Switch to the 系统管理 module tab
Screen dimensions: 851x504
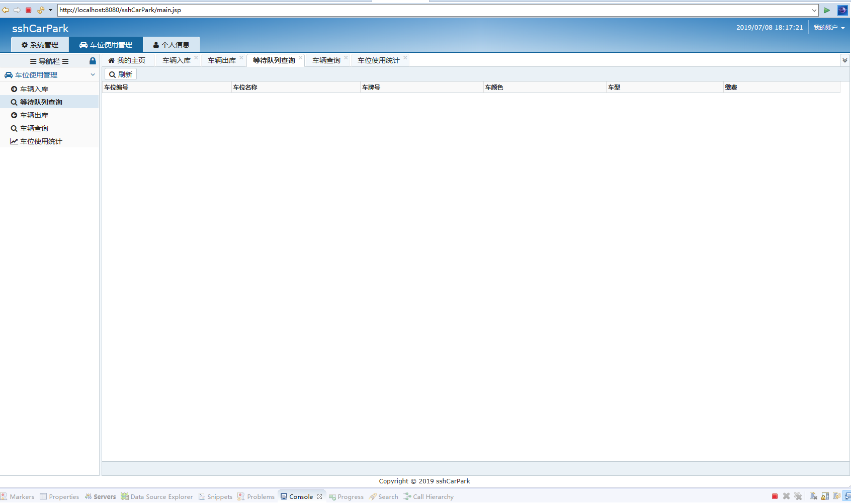point(40,45)
